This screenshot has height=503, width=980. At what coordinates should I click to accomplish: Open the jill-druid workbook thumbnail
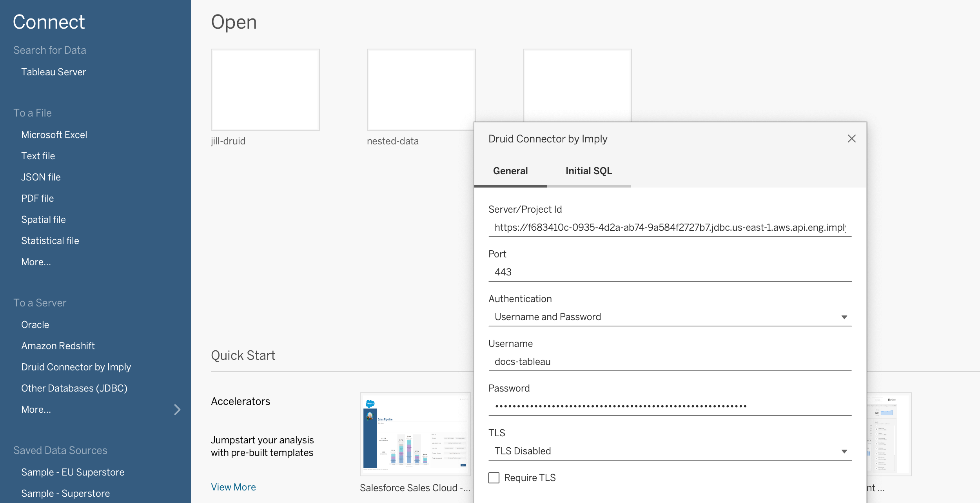(265, 90)
